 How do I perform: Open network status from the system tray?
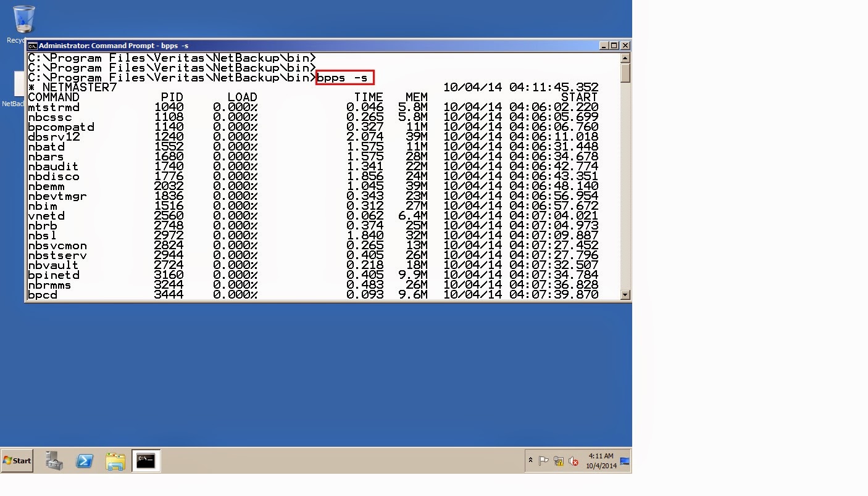(x=557, y=461)
